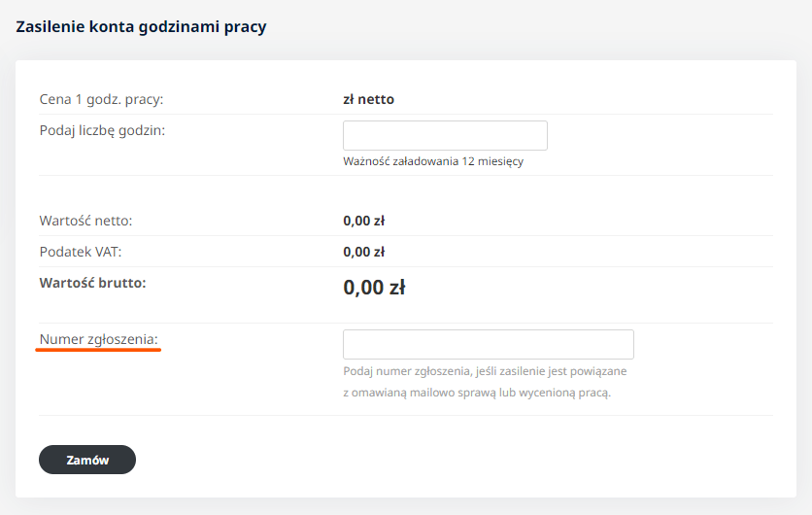
Task: Focus the Podaj liczbę godzin input field
Action: 445,135
